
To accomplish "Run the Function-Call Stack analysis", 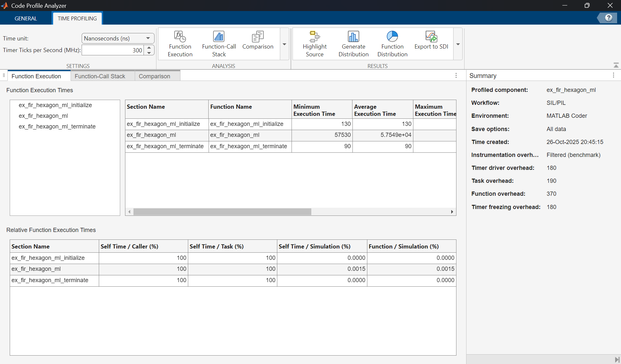I will click(x=219, y=44).
